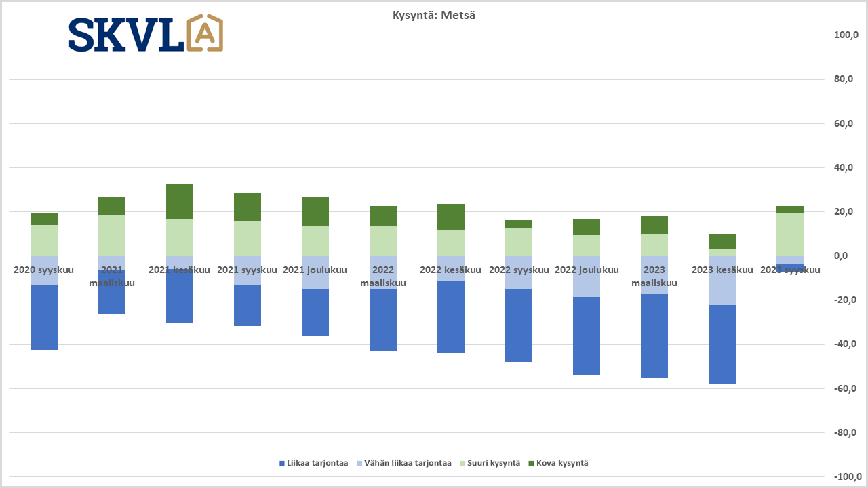Select the 2022 kesäkuu category axis label
The image size is (868, 488).
point(450,270)
